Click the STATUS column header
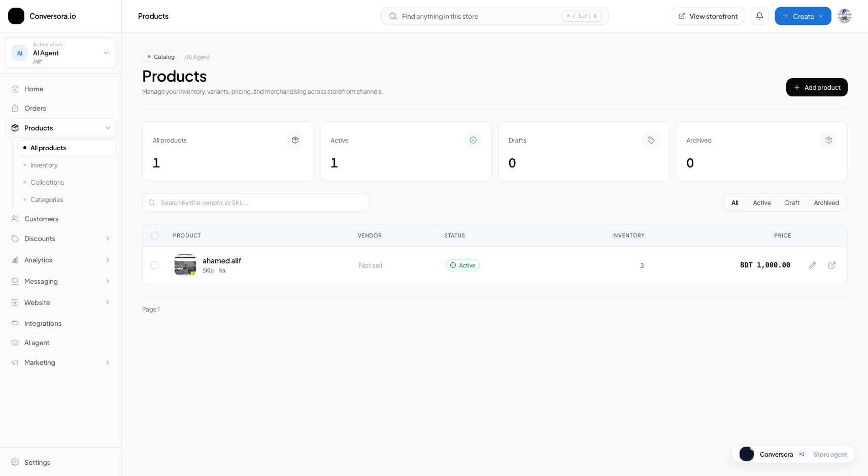 [x=455, y=235]
